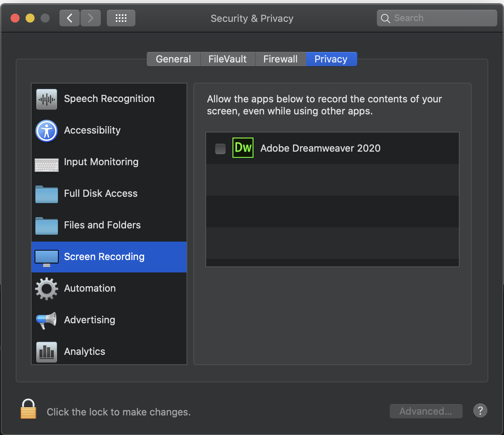Switch to the Firewall tab
504x435 pixels.
[x=280, y=59]
